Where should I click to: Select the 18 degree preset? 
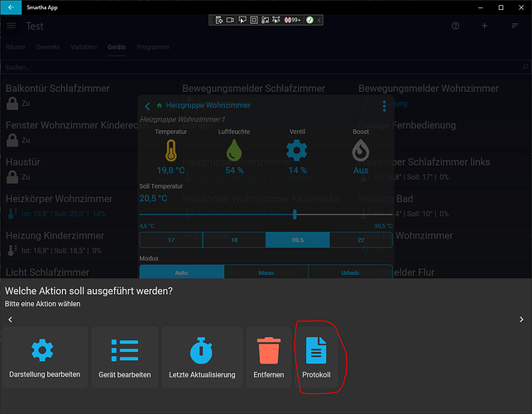coord(234,240)
